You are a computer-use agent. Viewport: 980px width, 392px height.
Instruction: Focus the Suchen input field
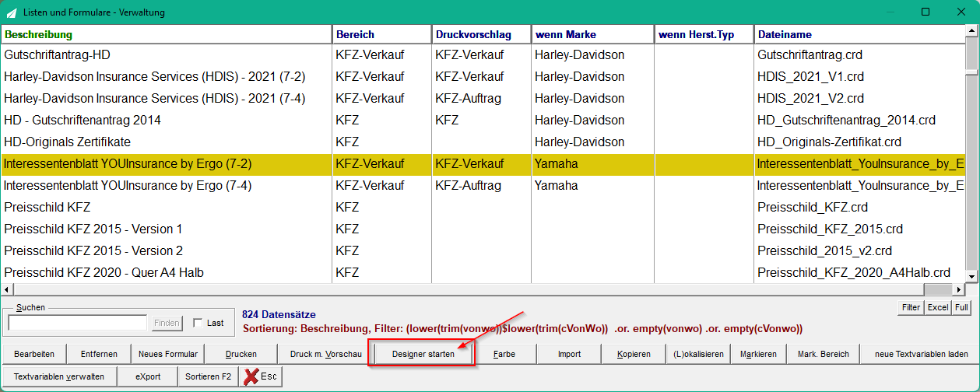click(78, 323)
